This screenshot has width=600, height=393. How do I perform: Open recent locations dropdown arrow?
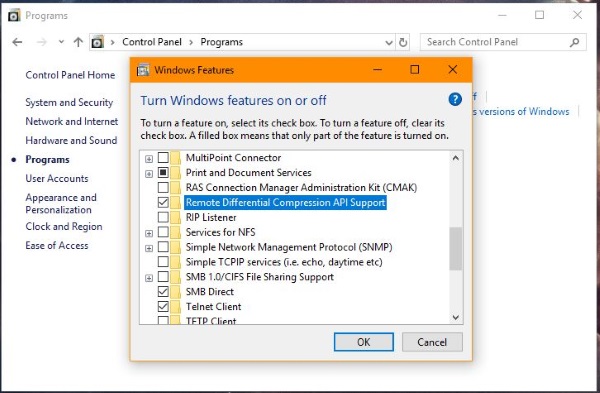pyautogui.click(x=61, y=42)
